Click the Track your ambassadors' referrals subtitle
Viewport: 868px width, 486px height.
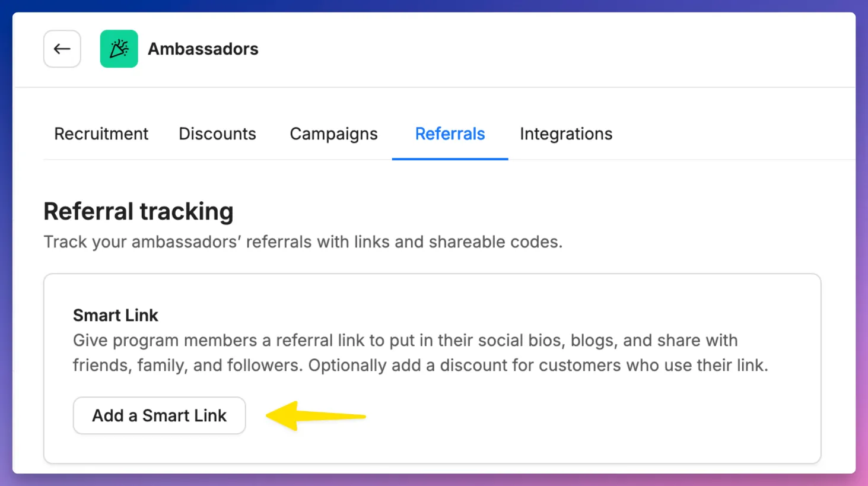click(303, 242)
